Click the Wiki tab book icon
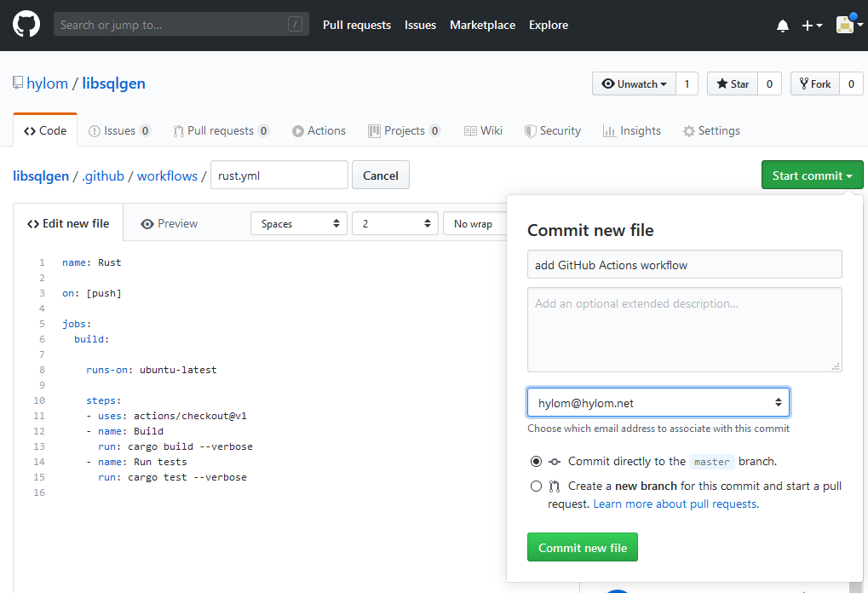Viewport: 868px width, 593px height. [470, 131]
